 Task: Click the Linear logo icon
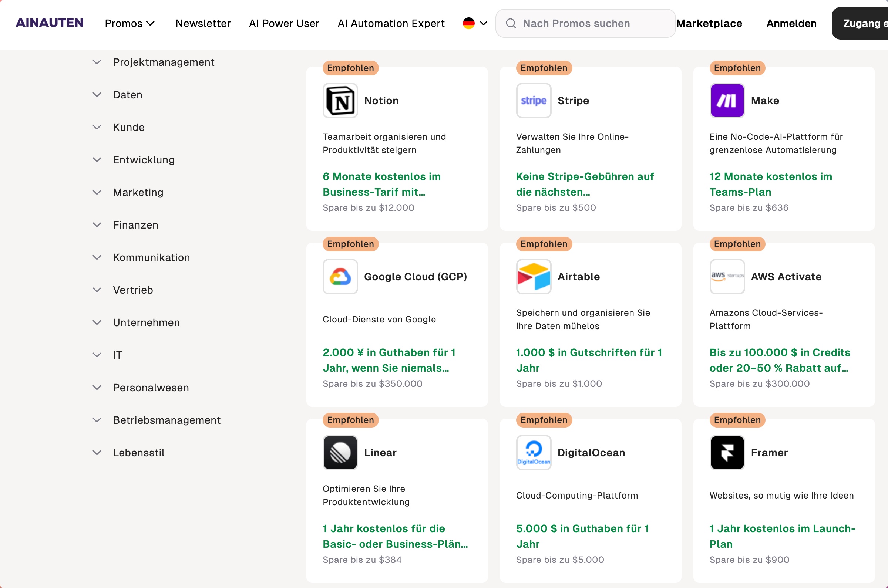[x=340, y=453]
